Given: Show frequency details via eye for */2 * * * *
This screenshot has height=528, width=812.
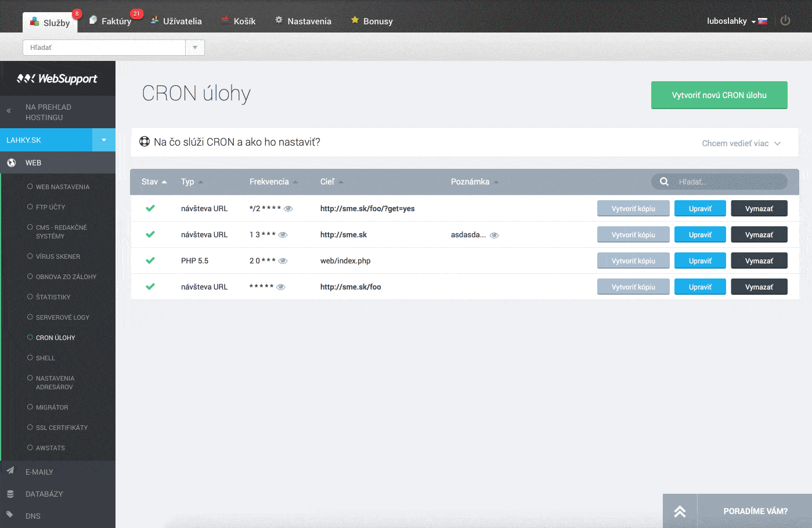Looking at the screenshot, I should [288, 209].
